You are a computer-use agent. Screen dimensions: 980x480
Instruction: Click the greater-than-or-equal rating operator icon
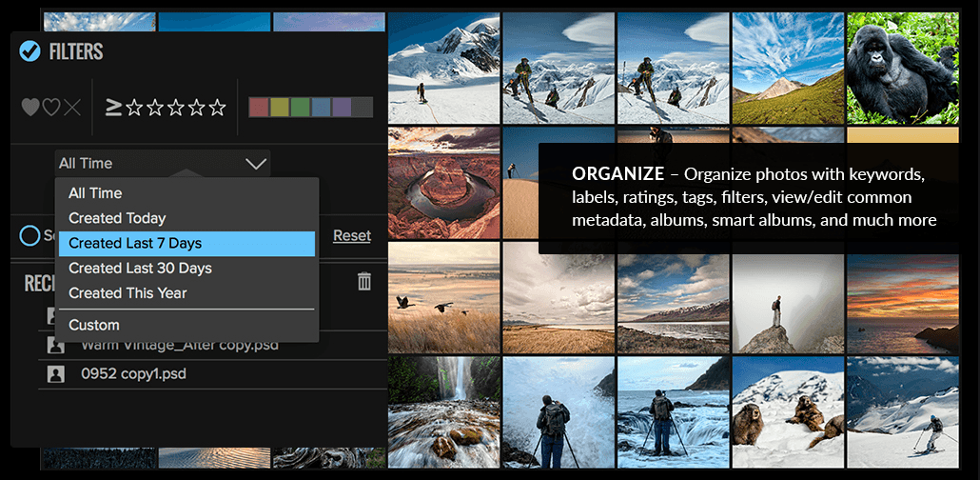(113, 108)
